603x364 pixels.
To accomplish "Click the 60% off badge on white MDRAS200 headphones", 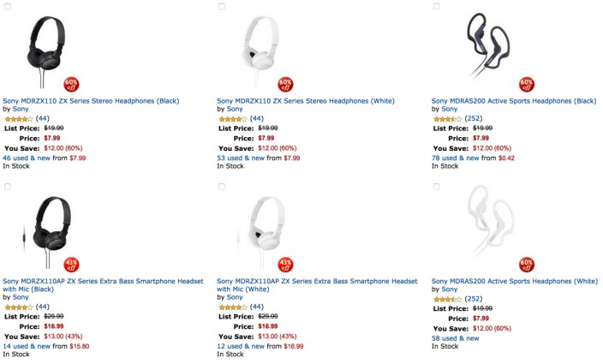I will coord(526,264).
